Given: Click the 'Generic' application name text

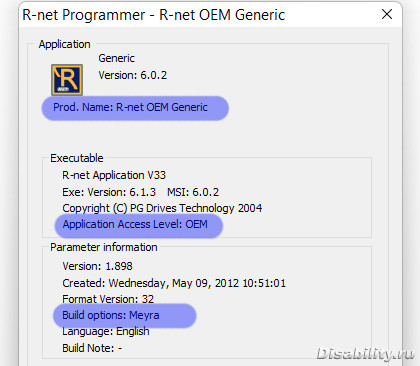Looking at the screenshot, I should click(x=116, y=58).
